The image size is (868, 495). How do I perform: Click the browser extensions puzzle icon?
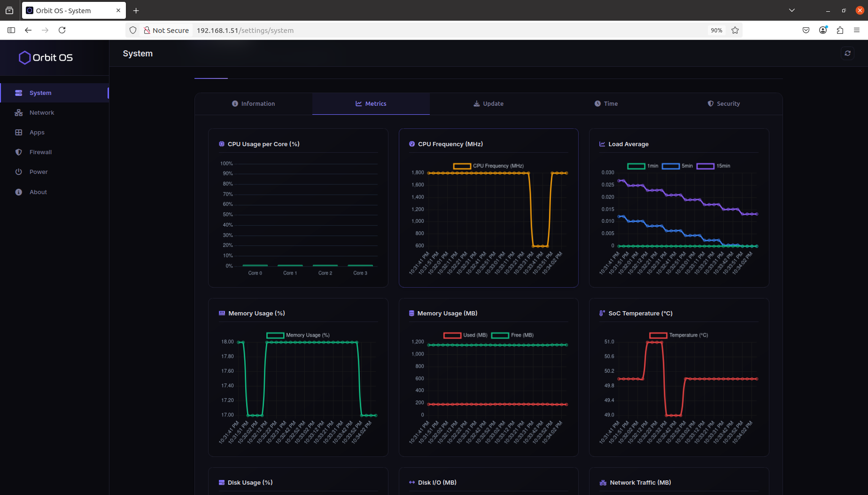(x=840, y=30)
